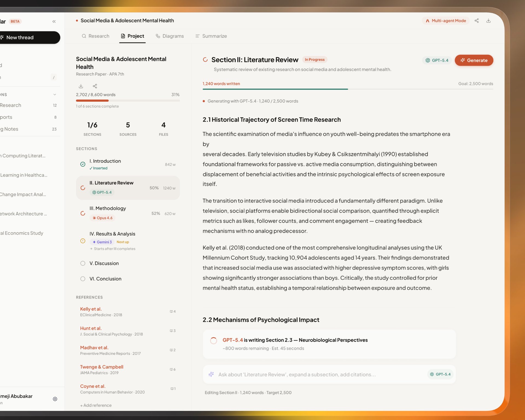This screenshot has width=525, height=420.
Task: Click Add reference link
Action: coord(96,405)
